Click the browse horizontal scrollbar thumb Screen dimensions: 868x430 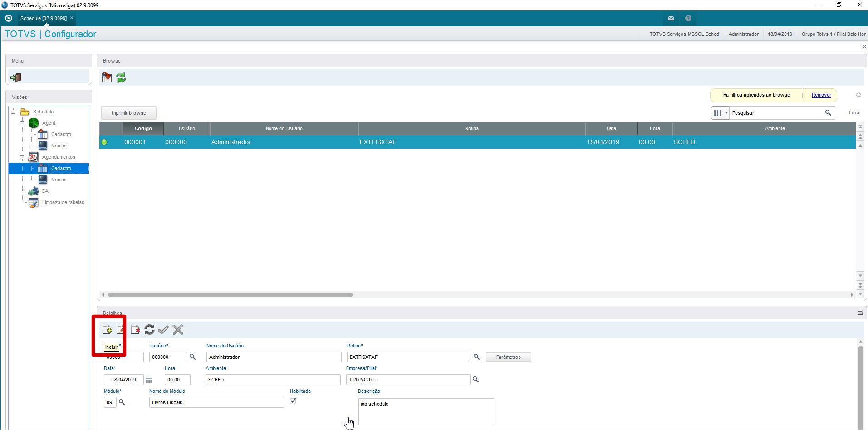(x=230, y=295)
